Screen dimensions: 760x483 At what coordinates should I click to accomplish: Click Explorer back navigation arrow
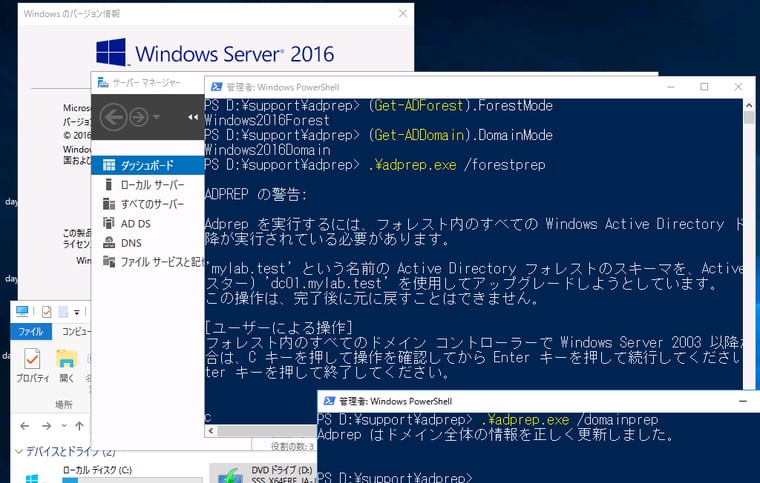[25, 426]
